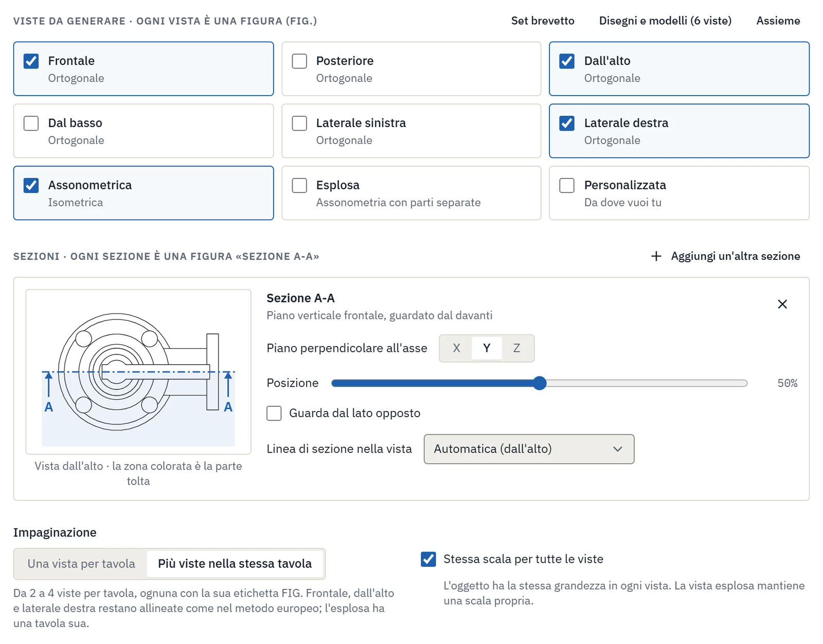Image resolution: width=823 pixels, height=644 pixels.
Task: Apply Disegni e modelli (6 viste) preset
Action: [665, 21]
